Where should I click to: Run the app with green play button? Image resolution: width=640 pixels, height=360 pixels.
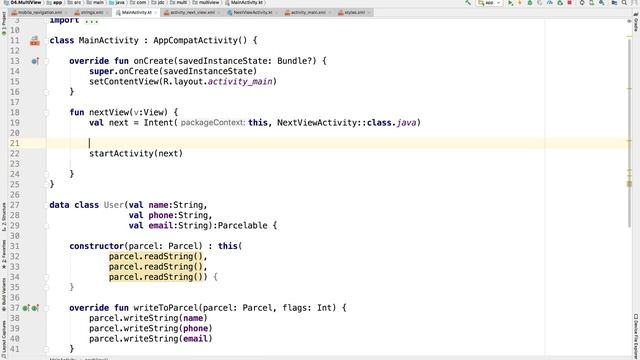(510, 3)
